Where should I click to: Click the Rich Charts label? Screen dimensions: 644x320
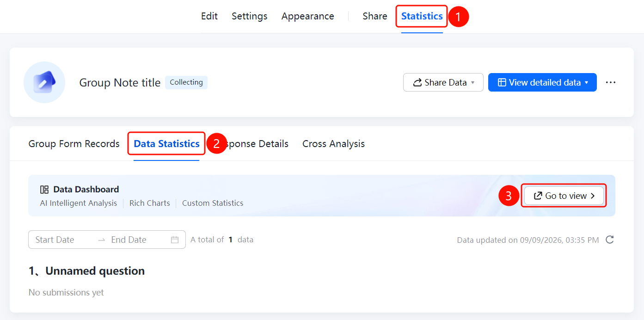[x=150, y=203]
